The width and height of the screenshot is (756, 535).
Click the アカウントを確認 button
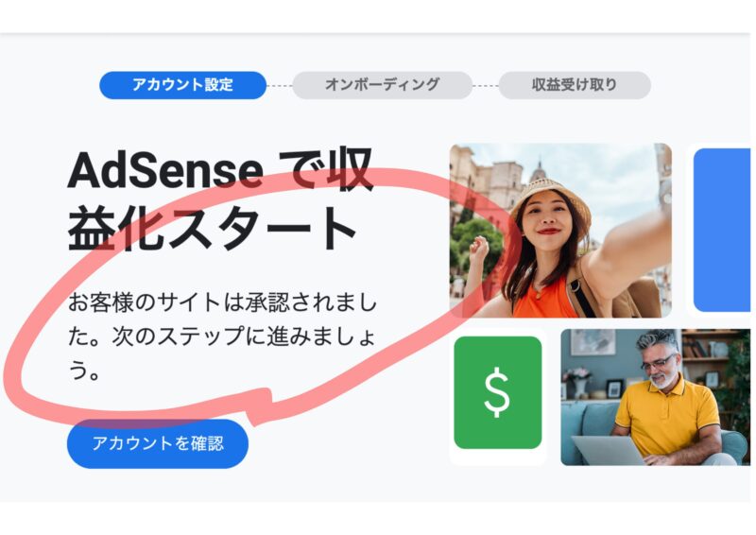(x=158, y=443)
